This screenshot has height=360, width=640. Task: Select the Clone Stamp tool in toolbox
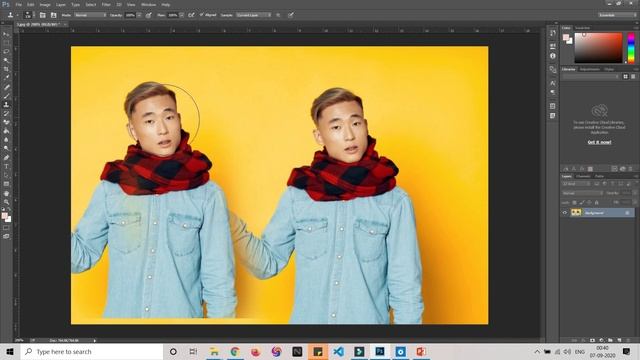(6, 105)
